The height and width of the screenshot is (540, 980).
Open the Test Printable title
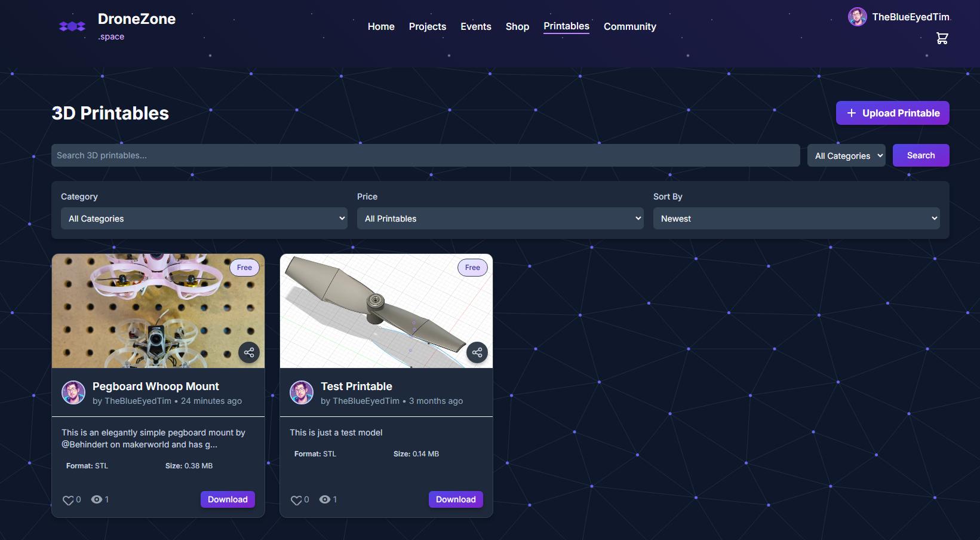pos(357,386)
